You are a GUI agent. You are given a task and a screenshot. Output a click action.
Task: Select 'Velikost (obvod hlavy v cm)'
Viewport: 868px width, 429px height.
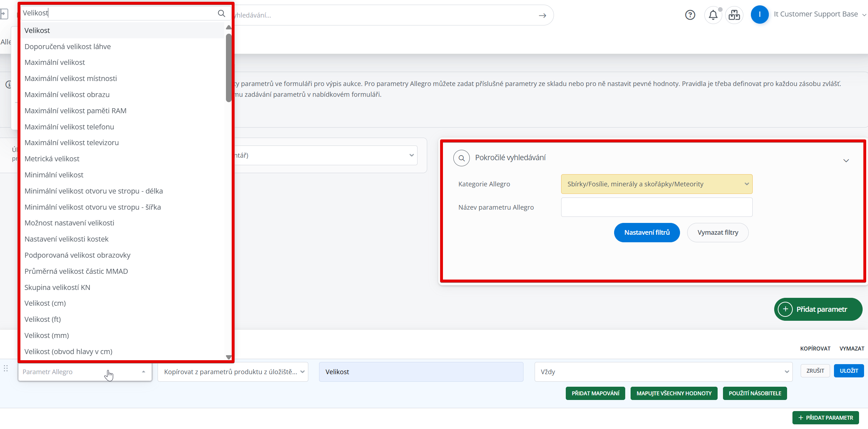(x=122, y=352)
